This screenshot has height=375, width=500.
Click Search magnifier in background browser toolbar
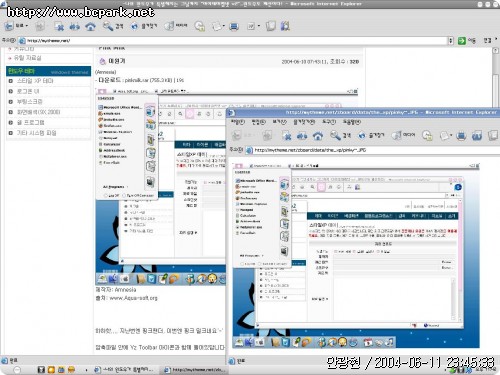[x=108, y=26]
